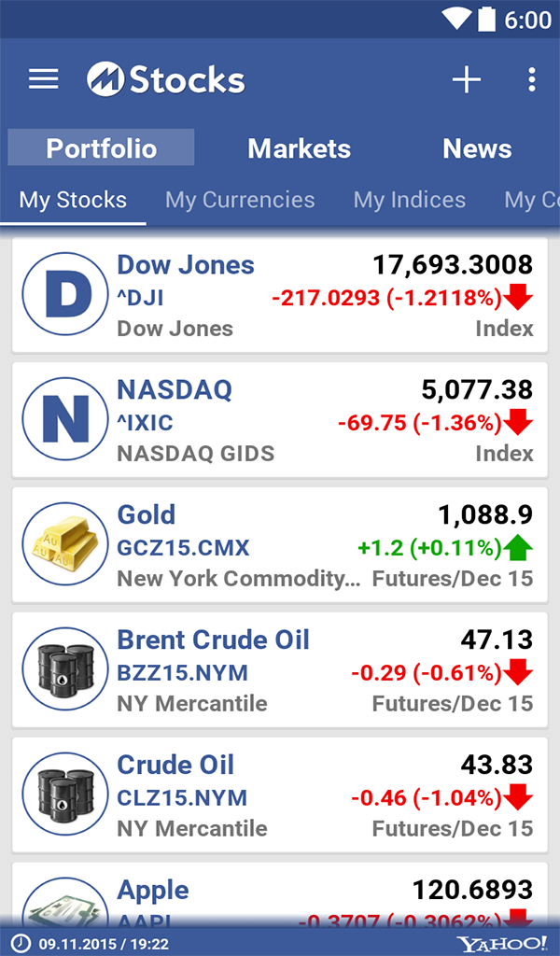Tap the NASDAQ 'N' symbol icon
The width and height of the screenshot is (560, 956).
(x=64, y=419)
